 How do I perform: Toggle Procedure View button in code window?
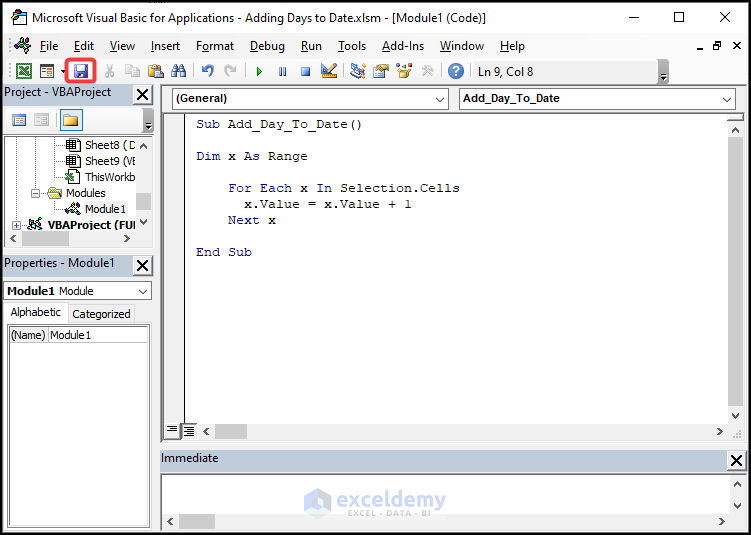171,431
